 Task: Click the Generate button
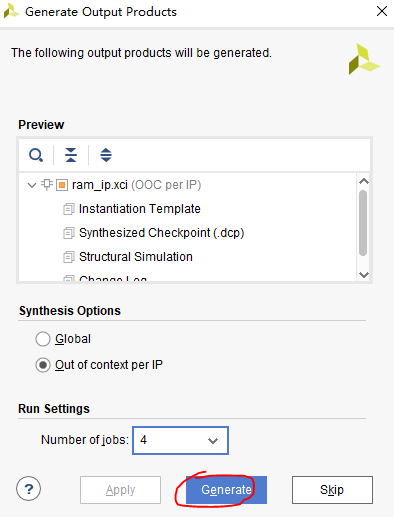226,490
